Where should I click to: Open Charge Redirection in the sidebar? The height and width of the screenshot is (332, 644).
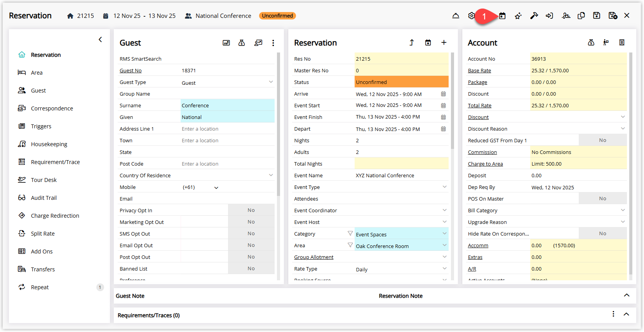pyautogui.click(x=55, y=216)
